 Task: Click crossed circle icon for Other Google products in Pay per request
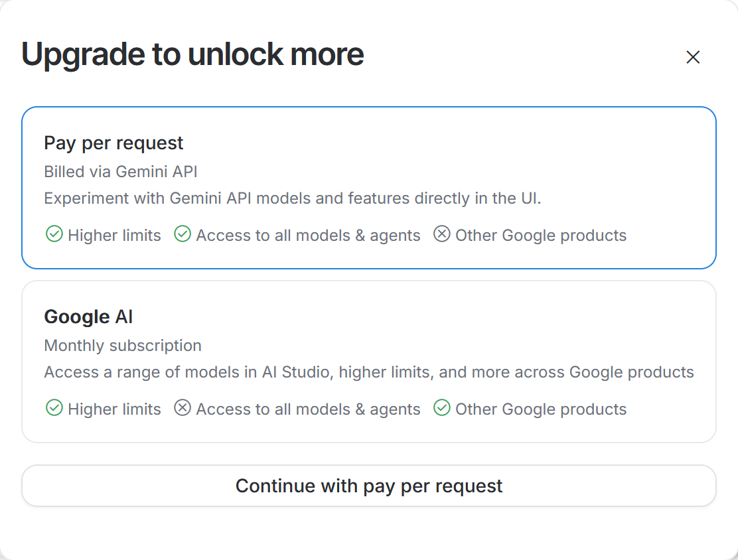441,234
